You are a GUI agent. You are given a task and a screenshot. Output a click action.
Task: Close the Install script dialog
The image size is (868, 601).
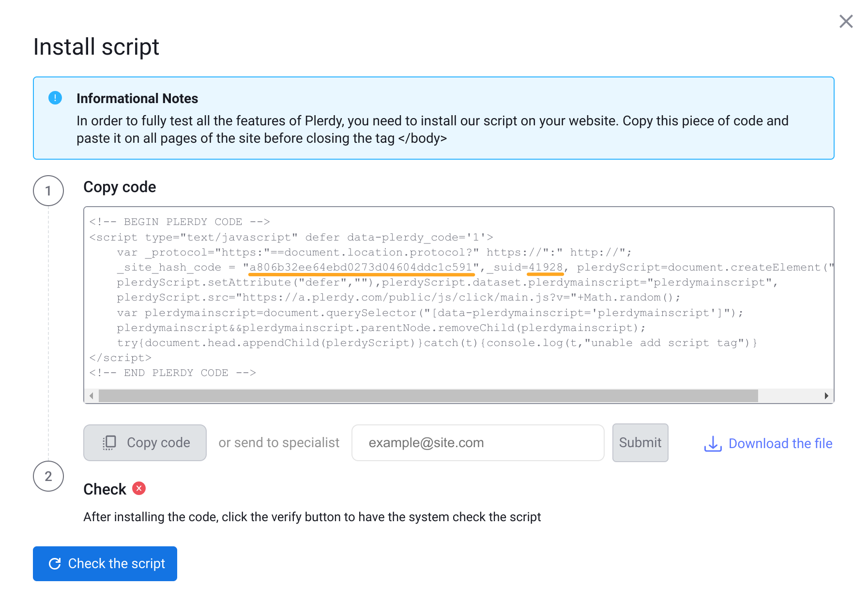pyautogui.click(x=846, y=21)
